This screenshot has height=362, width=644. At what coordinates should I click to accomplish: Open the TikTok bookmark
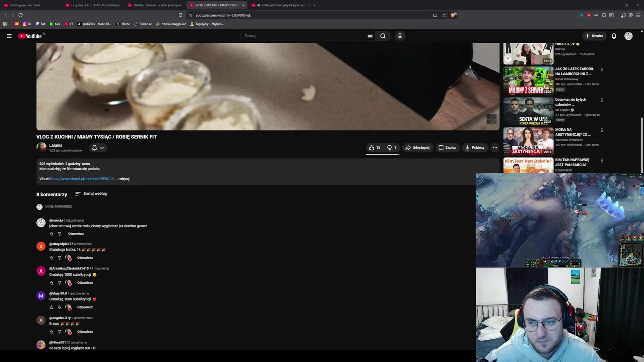[95, 24]
